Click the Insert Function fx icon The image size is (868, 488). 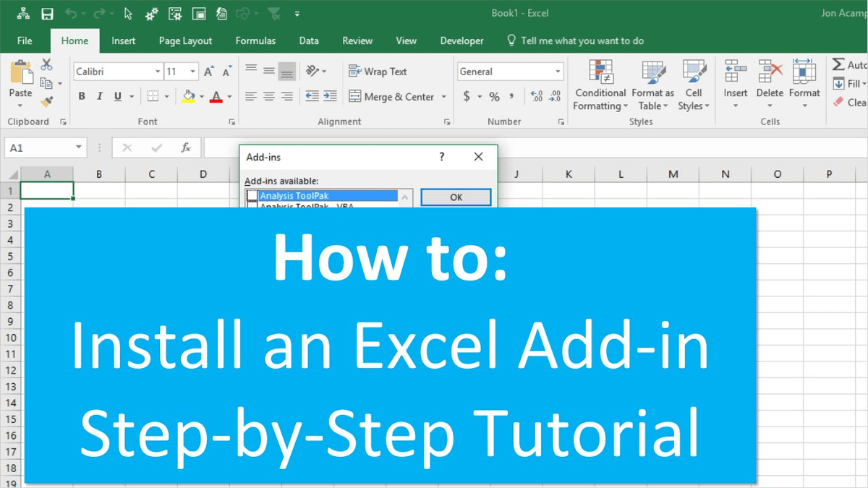coord(186,147)
